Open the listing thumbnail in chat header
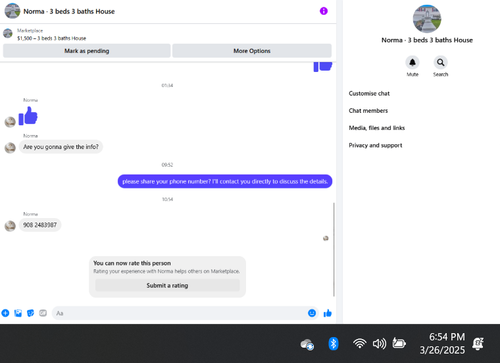This screenshot has width=500, height=363. pyautogui.click(x=12, y=11)
